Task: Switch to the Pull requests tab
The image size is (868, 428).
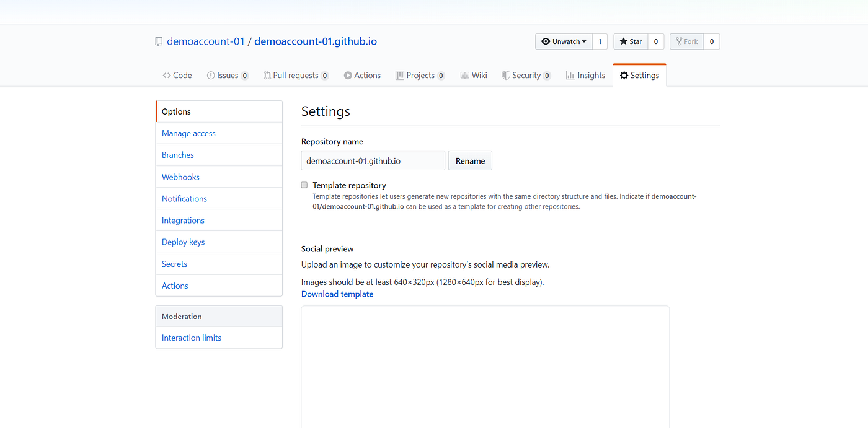Action: (x=296, y=74)
